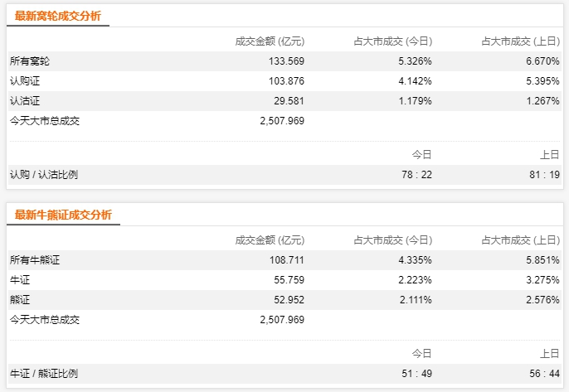Click the 认购 / 认沽比例 row label
The image size is (569, 392).
[45, 175]
